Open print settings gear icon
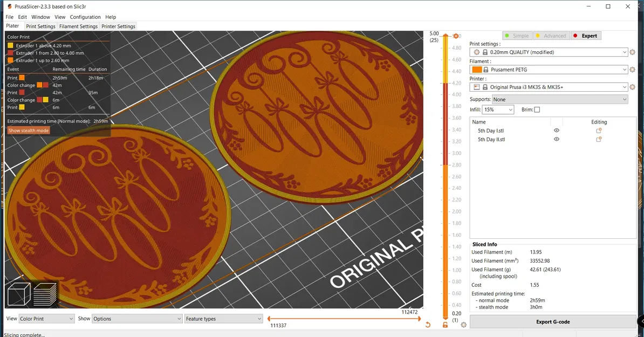Screen dimensions: 644x337 [633, 52]
